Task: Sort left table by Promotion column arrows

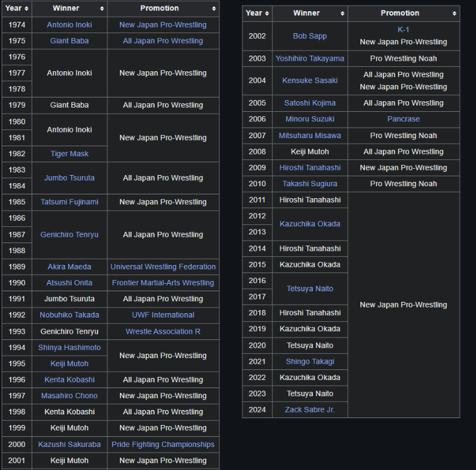Action: point(214,9)
